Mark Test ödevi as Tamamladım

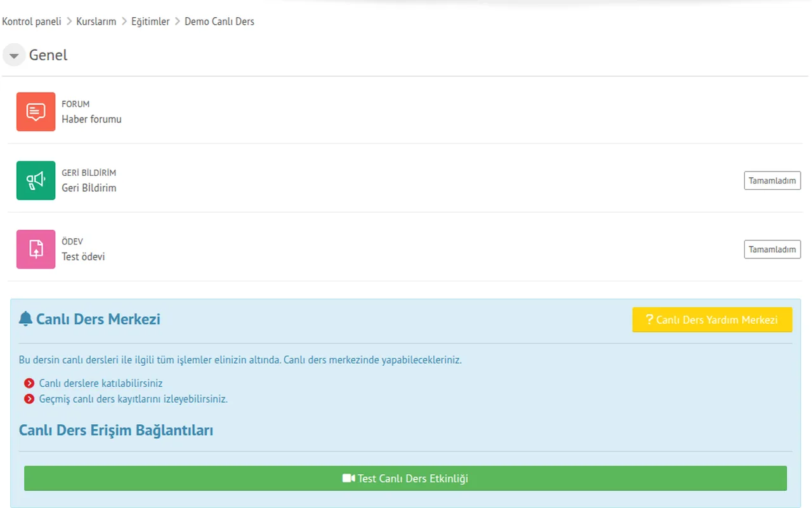[x=772, y=249]
